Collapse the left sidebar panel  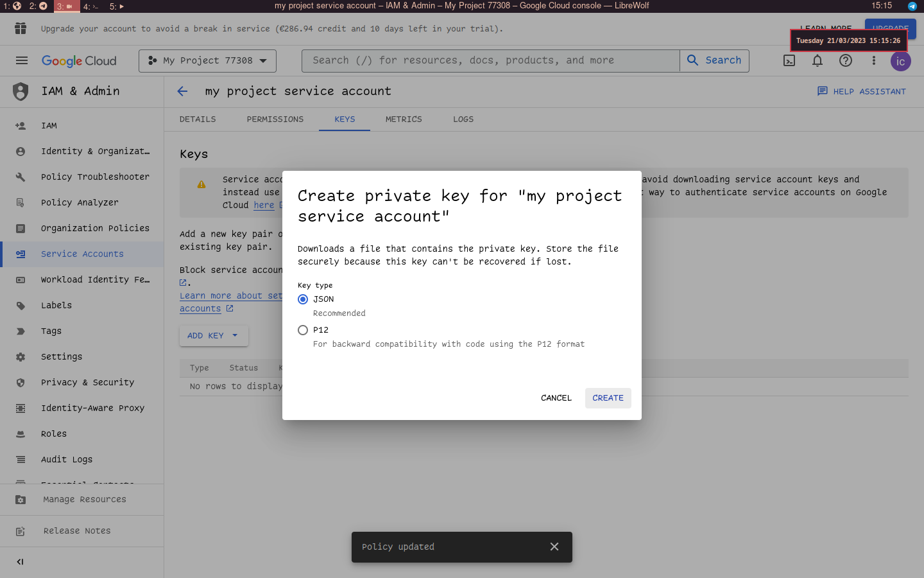pyautogui.click(x=20, y=562)
